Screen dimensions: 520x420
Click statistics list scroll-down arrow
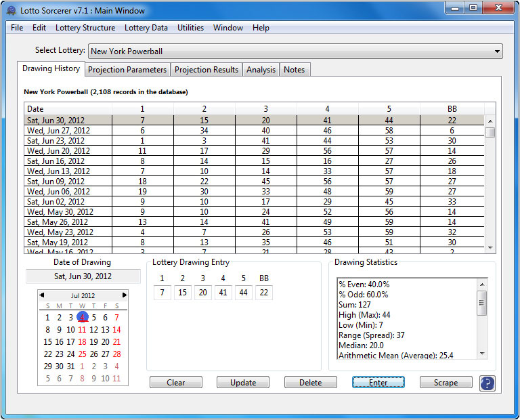click(x=482, y=354)
